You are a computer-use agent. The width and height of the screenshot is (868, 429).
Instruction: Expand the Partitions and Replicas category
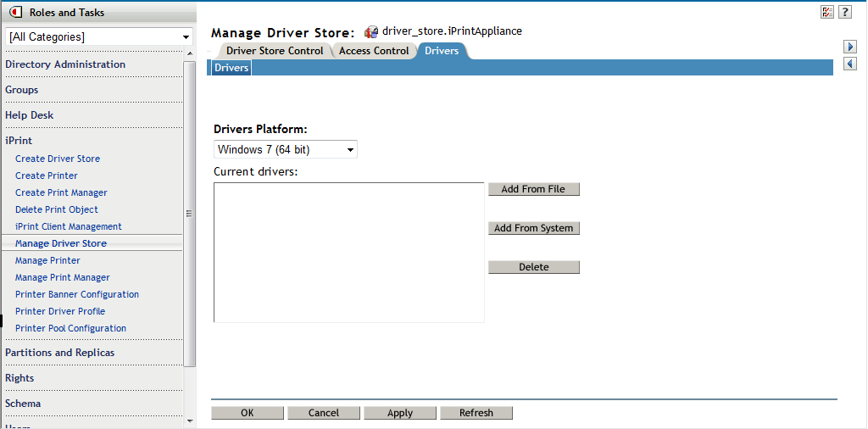pos(60,353)
